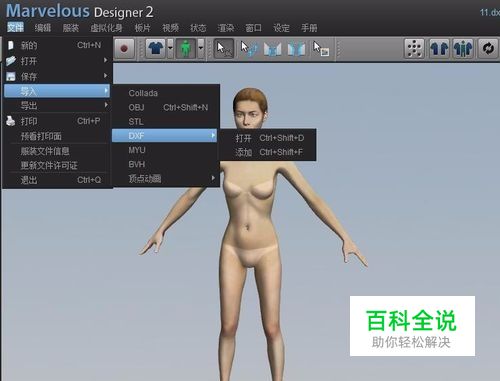Viewport: 500px width, 381px height.
Task: Open the 手册 menu
Action: 309,28
